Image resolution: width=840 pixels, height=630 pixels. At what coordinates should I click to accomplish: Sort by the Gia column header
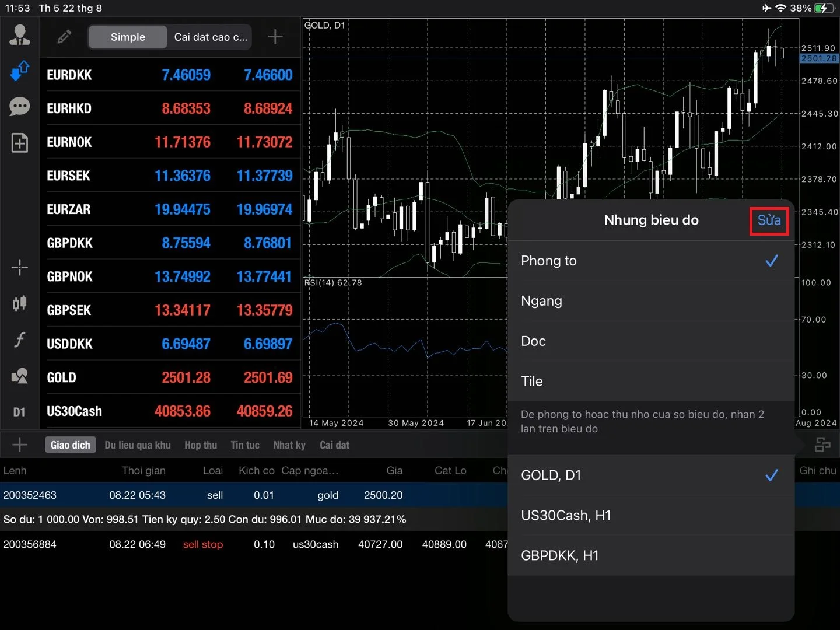tap(394, 471)
